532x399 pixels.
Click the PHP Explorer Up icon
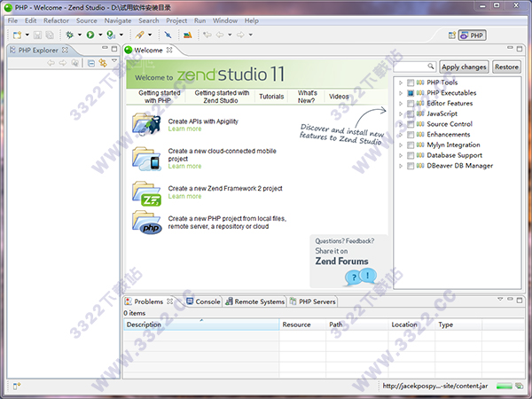coord(75,63)
